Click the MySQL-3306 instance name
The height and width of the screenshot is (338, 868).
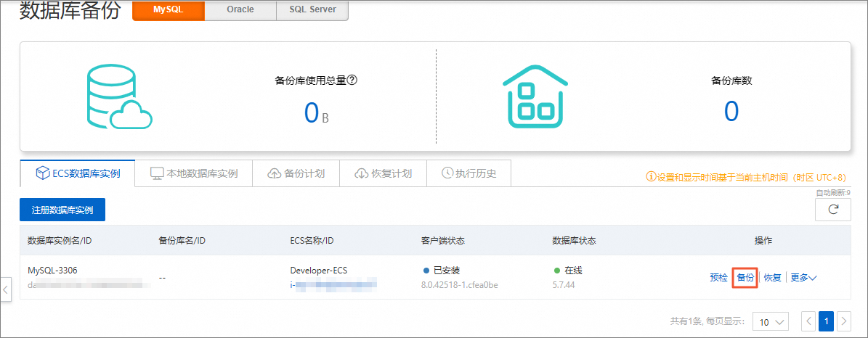(x=52, y=271)
